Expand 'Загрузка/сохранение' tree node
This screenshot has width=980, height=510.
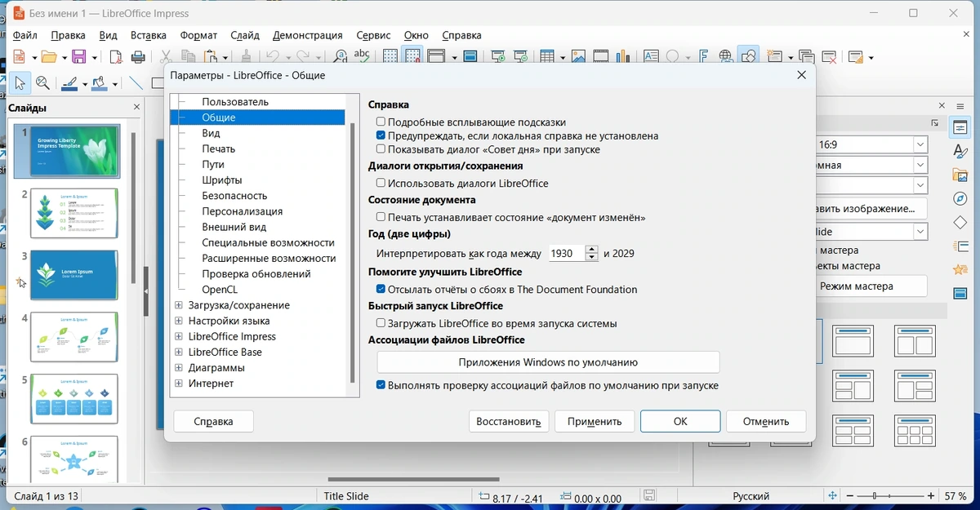(179, 305)
